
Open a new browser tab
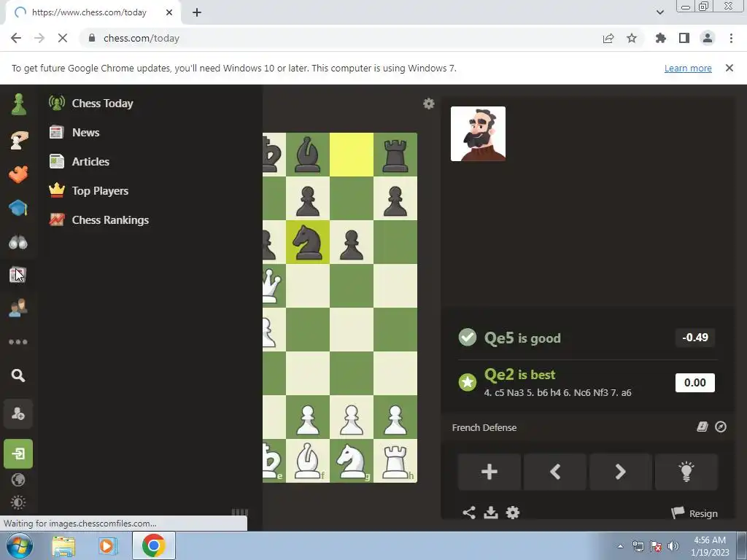(x=197, y=12)
